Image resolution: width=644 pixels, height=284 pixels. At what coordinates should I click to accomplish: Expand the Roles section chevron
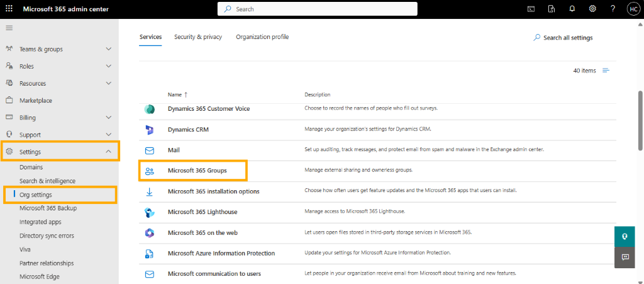point(108,65)
